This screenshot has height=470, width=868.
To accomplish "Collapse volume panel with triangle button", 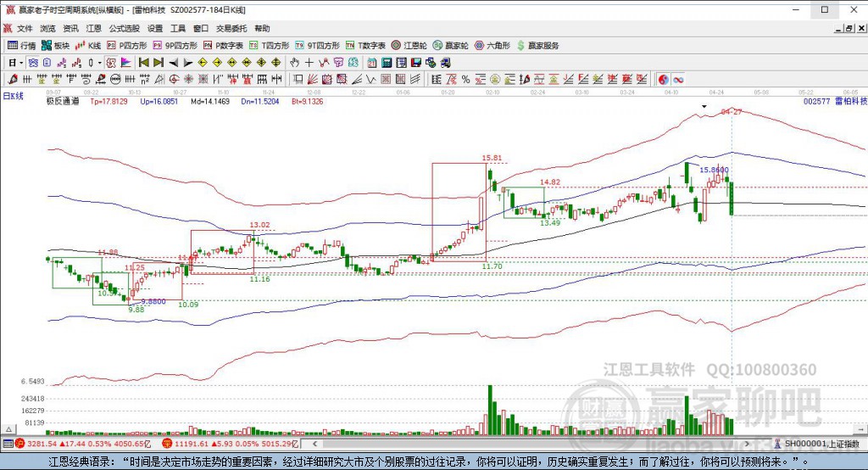I will pyautogui.click(x=8, y=429).
